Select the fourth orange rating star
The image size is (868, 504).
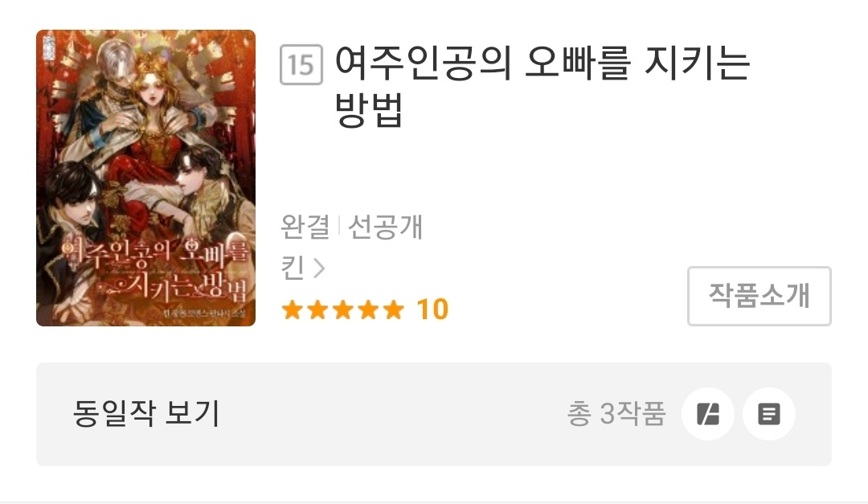368,309
